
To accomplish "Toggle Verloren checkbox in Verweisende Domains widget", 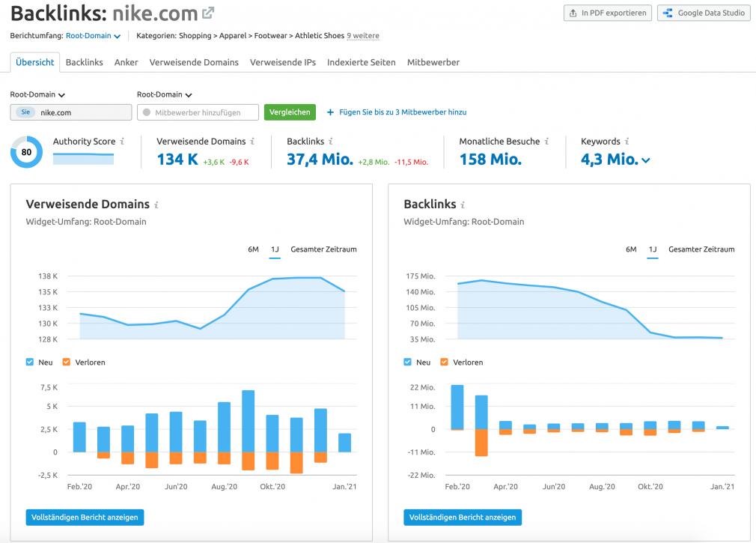I will click(x=67, y=362).
